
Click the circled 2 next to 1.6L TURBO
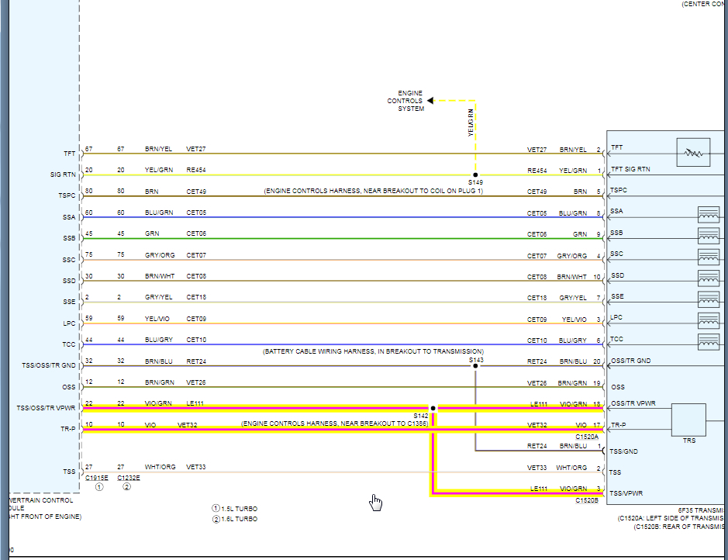[x=216, y=519]
